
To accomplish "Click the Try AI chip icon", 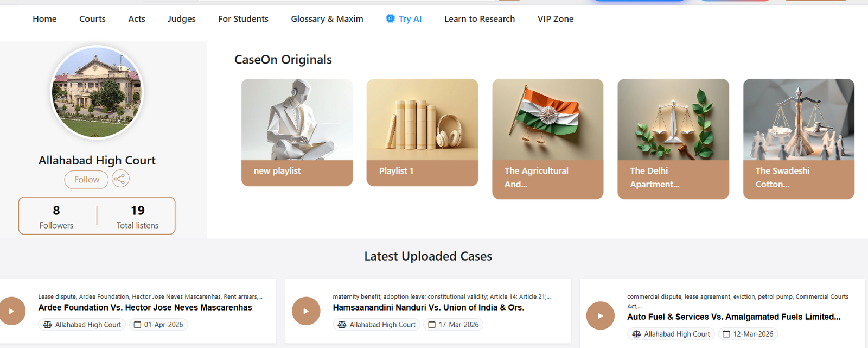I will 390,18.
